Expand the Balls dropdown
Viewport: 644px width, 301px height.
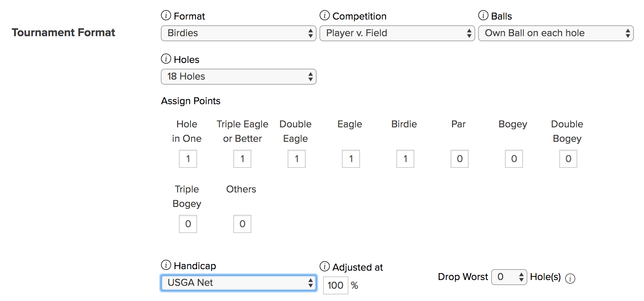[x=556, y=33]
